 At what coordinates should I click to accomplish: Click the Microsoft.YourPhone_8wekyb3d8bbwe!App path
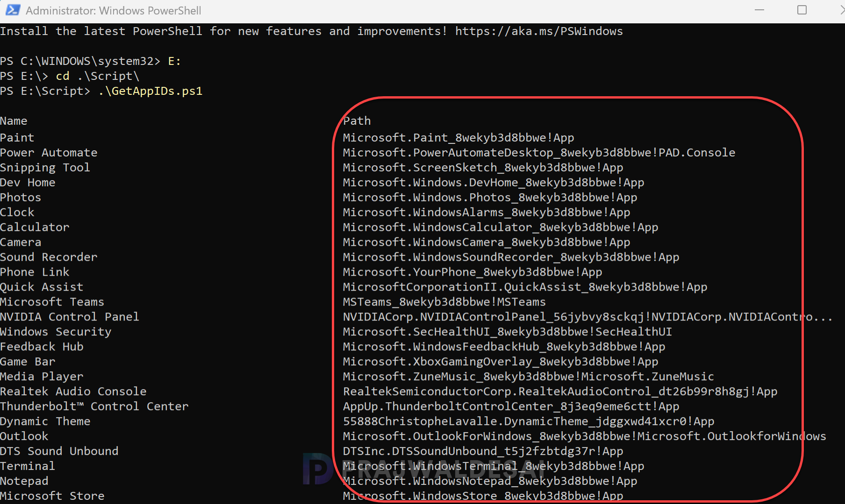click(x=473, y=272)
